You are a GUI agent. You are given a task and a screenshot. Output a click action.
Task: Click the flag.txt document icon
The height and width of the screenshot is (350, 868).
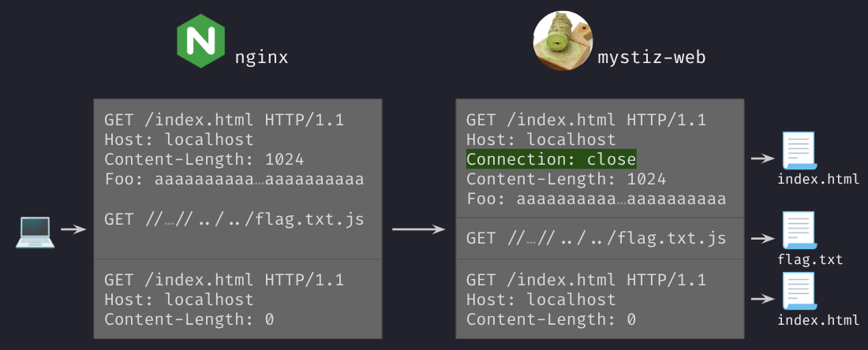pyautogui.click(x=799, y=231)
